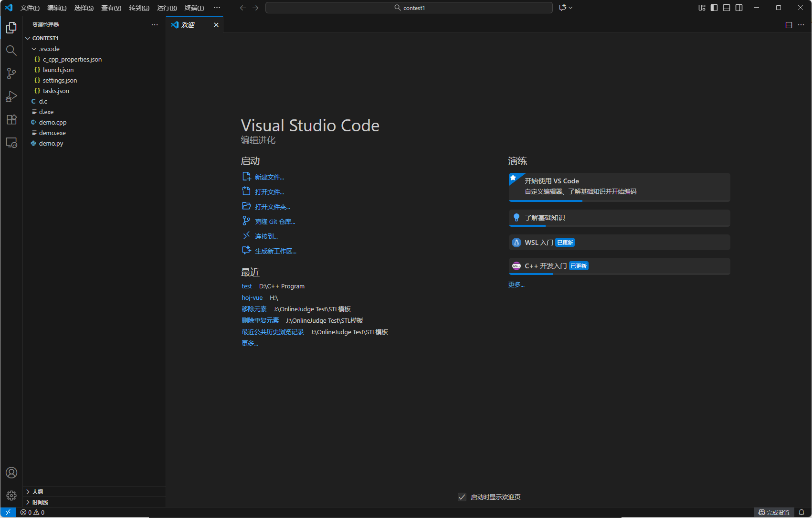This screenshot has width=812, height=518.
Task: Open the Accounts menu icon
Action: tap(11, 473)
